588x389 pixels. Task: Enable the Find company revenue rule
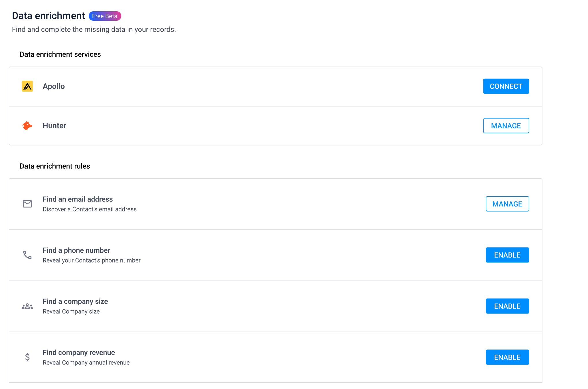(507, 357)
